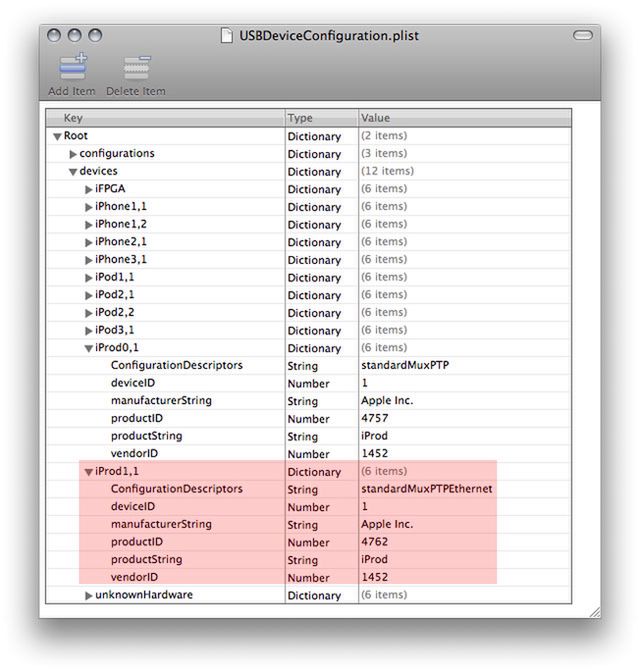Click deviceID key under iProd1,1
Viewport: 639px width, 672px height.
click(133, 507)
